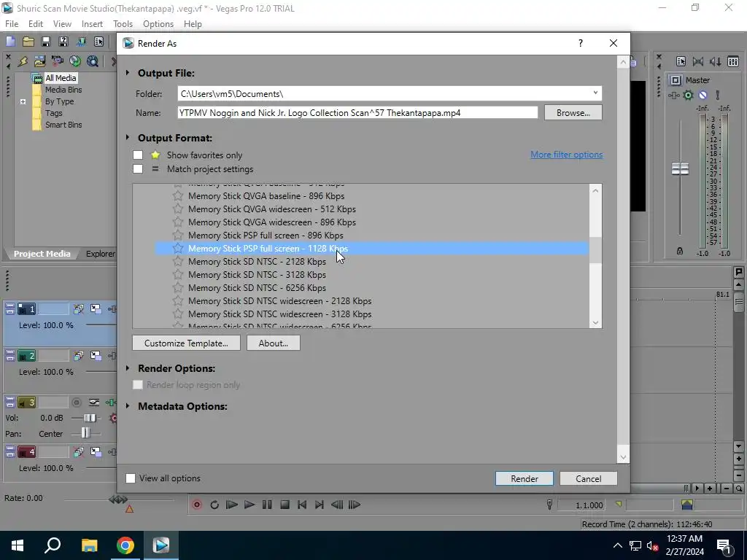This screenshot has height=560, width=747.
Task: Toggle loop playback button in transport
Action: pos(214,505)
